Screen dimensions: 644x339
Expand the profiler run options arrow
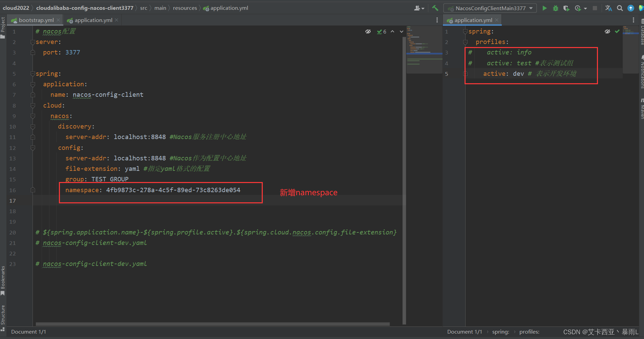point(585,8)
